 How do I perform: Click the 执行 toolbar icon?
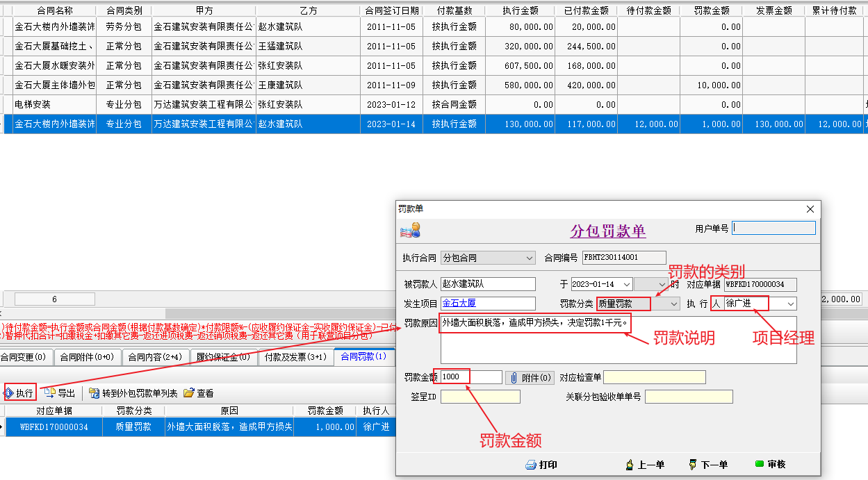[x=10, y=393]
